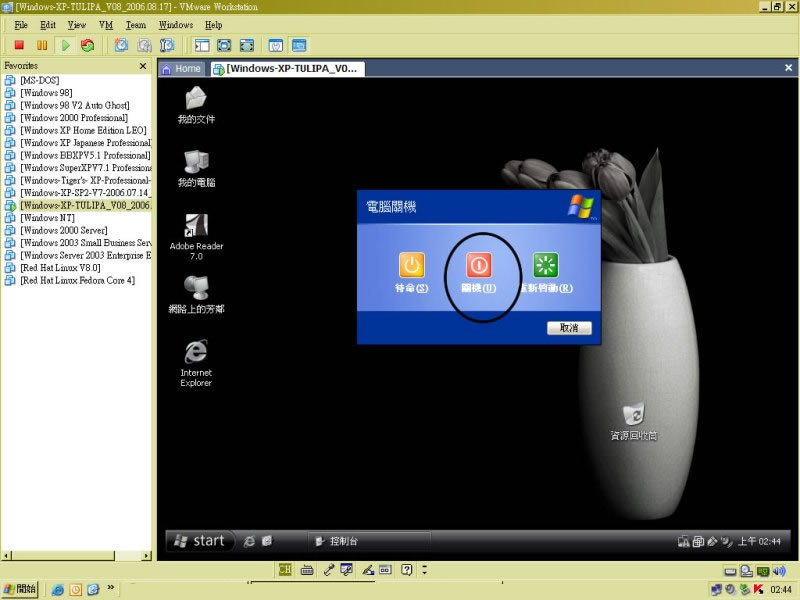The width and height of the screenshot is (800, 600).
Task: Click the Control Panel taskbar button in the VM
Action: (368, 541)
